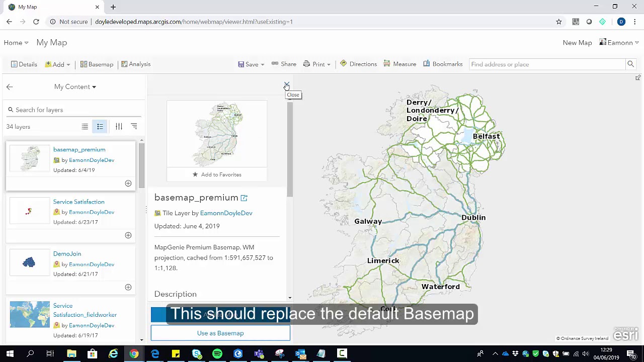Open Chrome menu with three dots
Image resolution: width=644 pixels, height=362 pixels.
pyautogui.click(x=635, y=22)
